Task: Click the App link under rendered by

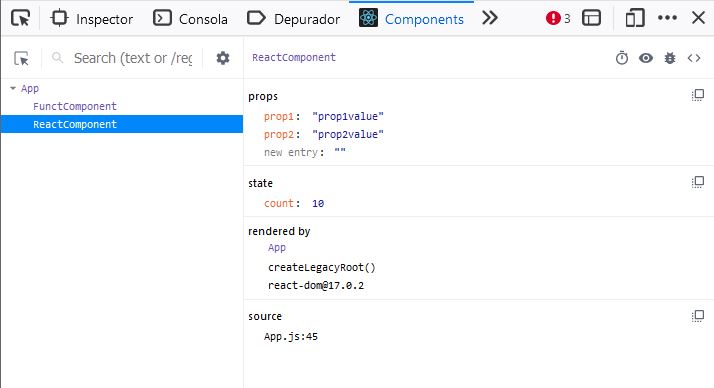Action: (277, 248)
